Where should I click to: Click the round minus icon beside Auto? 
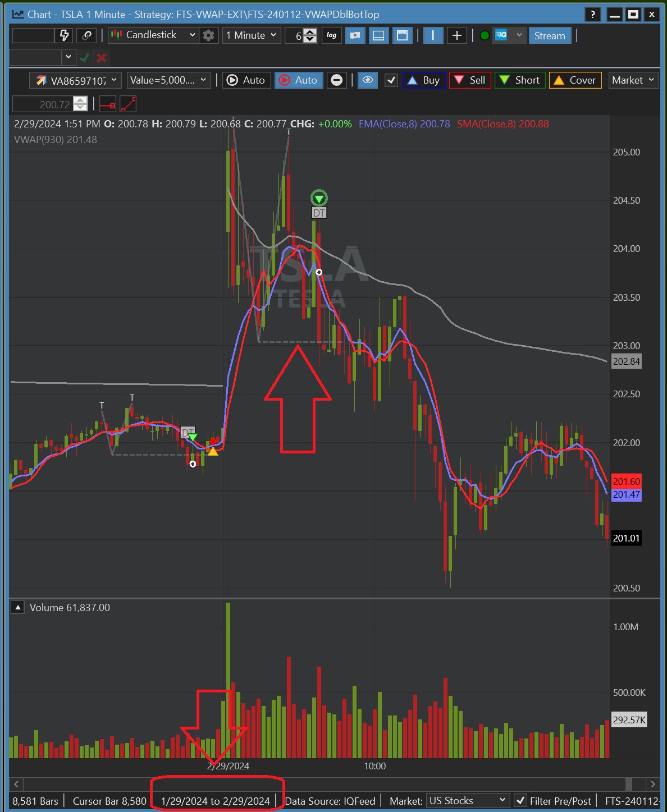(x=336, y=80)
